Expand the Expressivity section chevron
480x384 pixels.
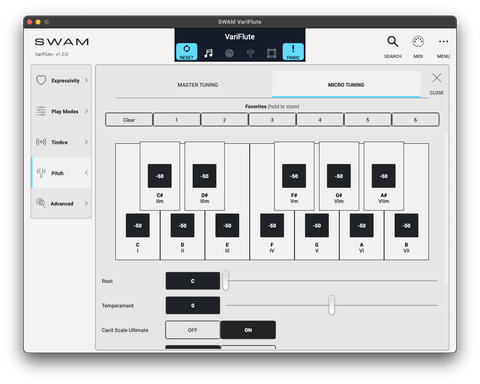click(x=86, y=80)
